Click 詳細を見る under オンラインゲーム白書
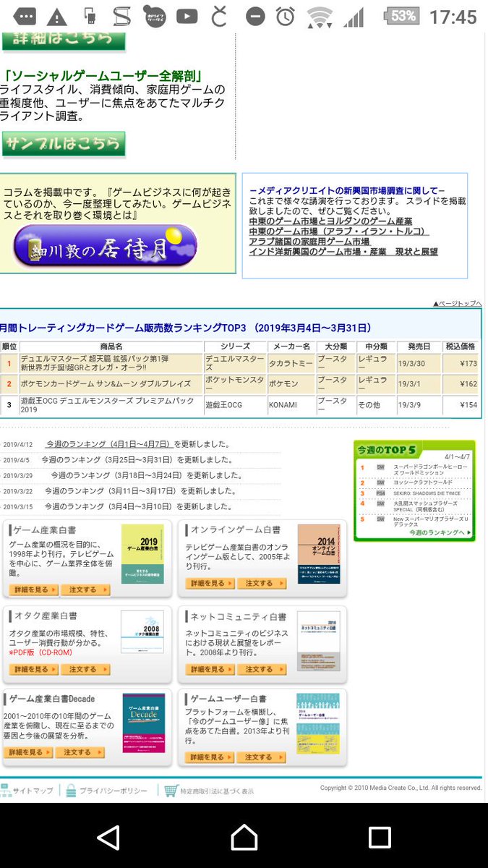This screenshot has height=868, width=488. pos(210,583)
